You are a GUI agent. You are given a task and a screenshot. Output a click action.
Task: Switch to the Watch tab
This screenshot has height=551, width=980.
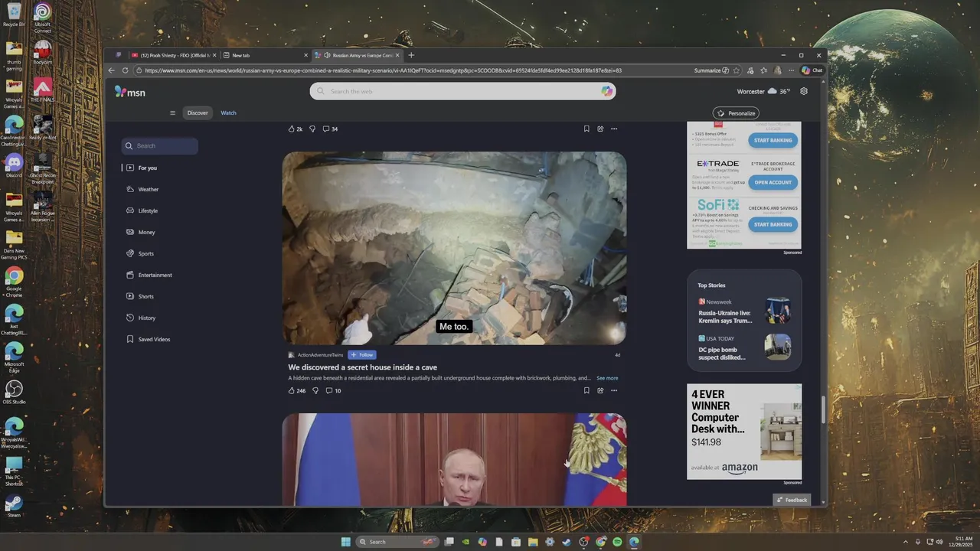228,112
